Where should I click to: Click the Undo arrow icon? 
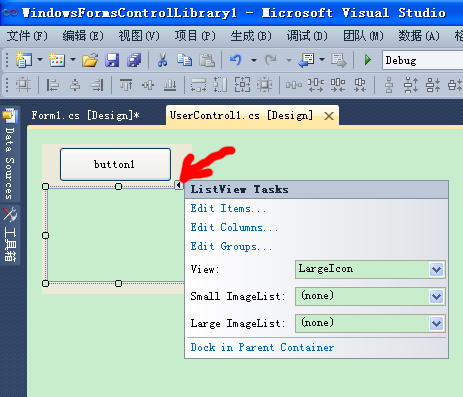pos(236,60)
